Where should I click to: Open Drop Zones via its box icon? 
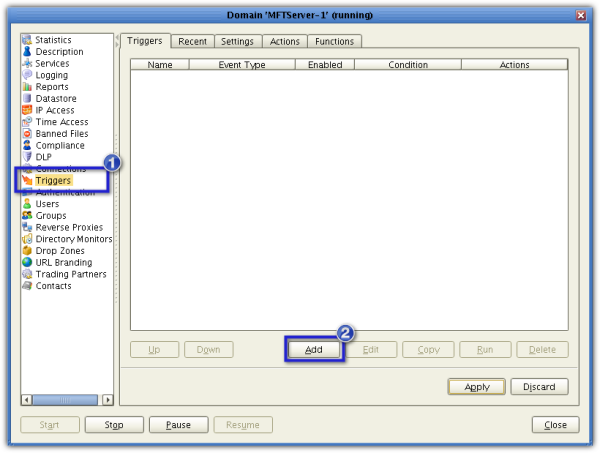(x=27, y=251)
